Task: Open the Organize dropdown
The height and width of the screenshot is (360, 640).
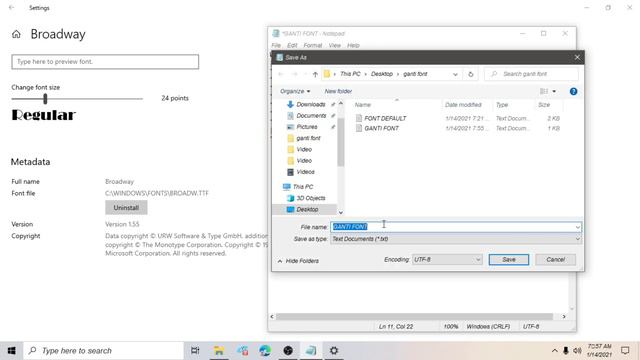Action: 295,91
